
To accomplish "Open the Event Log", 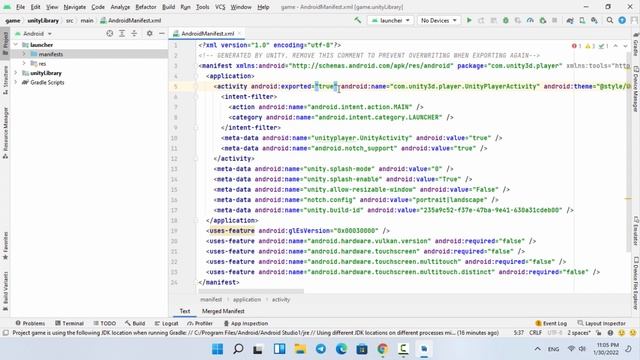I will click(x=551, y=323).
